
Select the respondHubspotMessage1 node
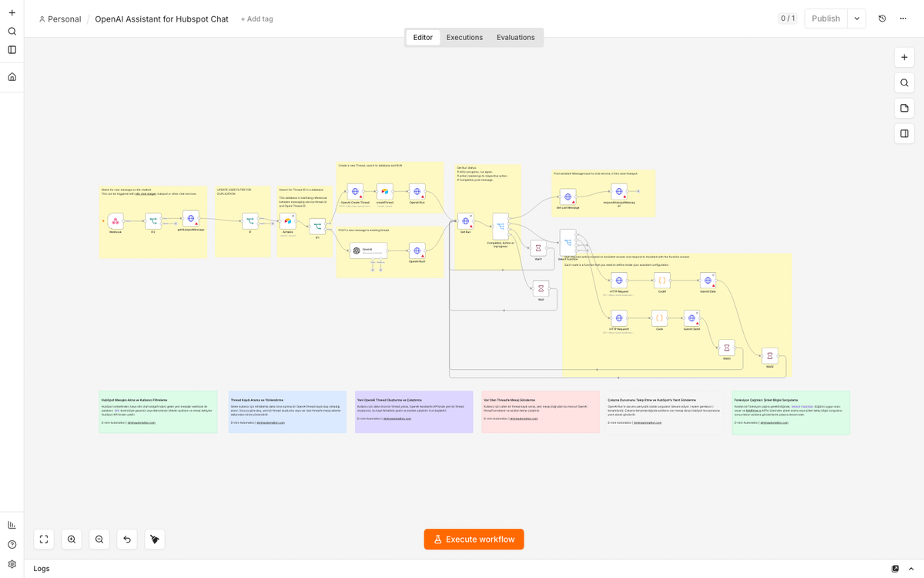point(619,192)
